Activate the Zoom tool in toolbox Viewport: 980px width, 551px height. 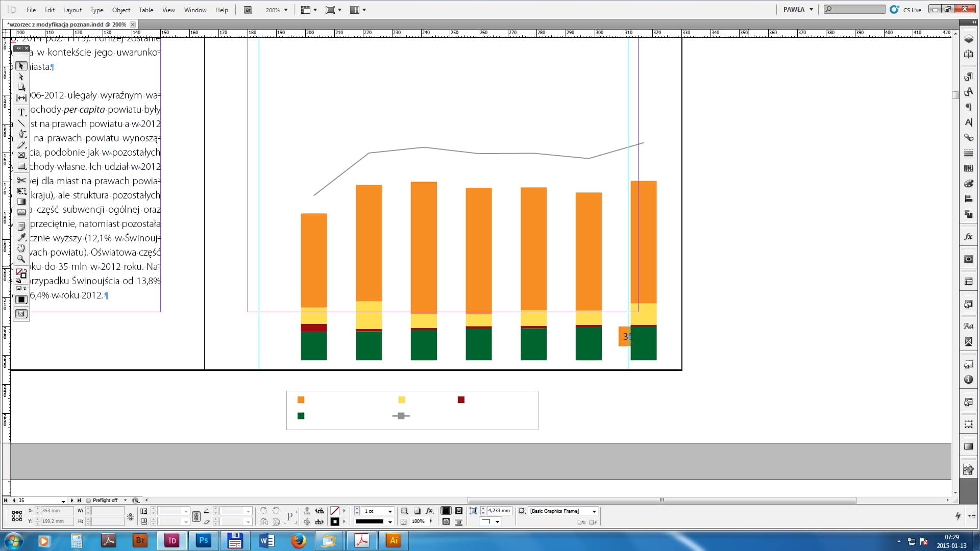coord(21,259)
